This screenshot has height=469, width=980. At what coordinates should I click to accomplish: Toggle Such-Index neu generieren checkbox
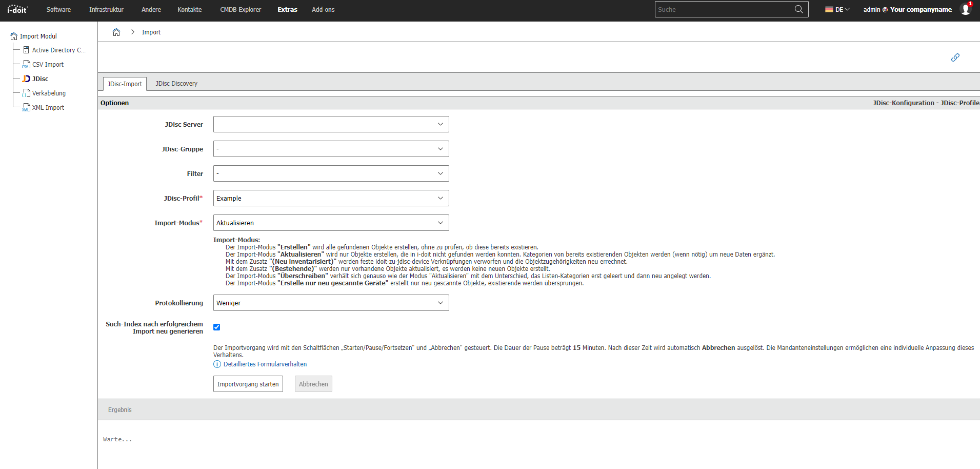(217, 327)
